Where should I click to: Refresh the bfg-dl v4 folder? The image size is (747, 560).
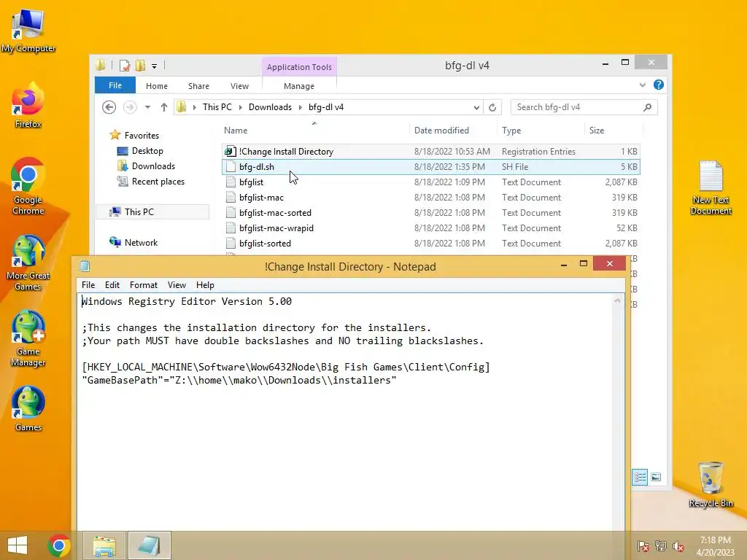492,108
